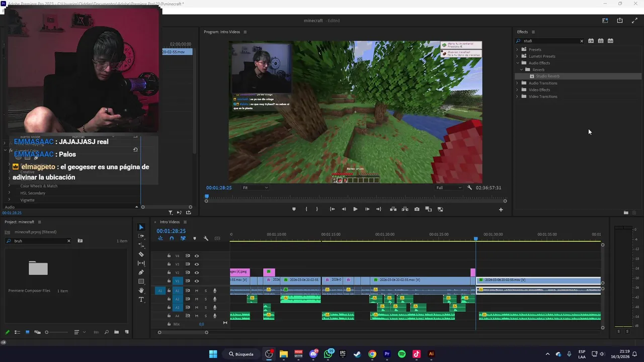
Task: Enable voice-over record on track A3
Action: (x=215, y=307)
